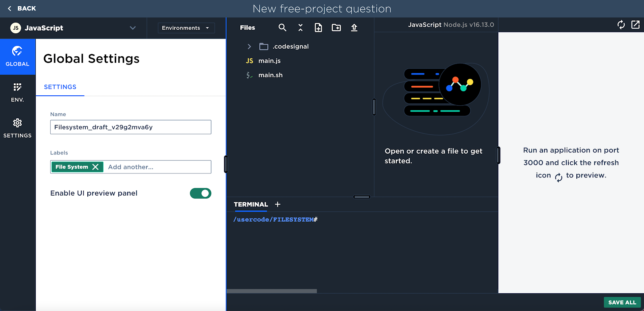The image size is (644, 311).
Task: Remove the File System label
Action: coord(95,167)
